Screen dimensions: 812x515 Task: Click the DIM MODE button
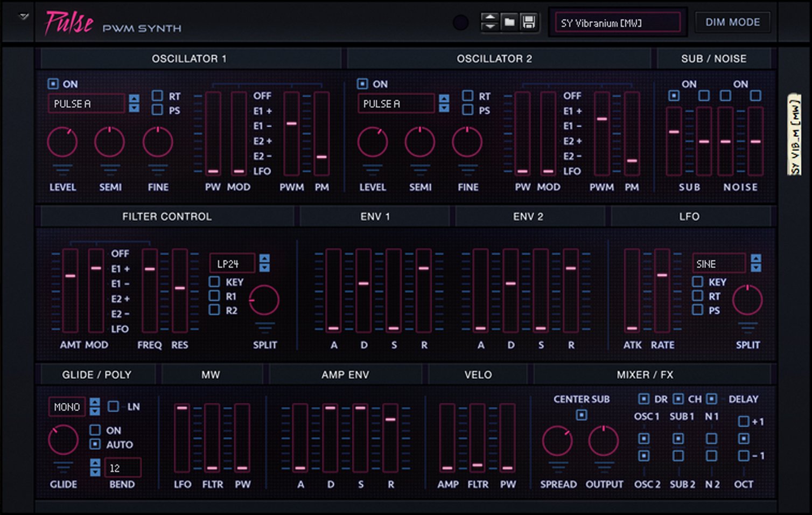(732, 22)
